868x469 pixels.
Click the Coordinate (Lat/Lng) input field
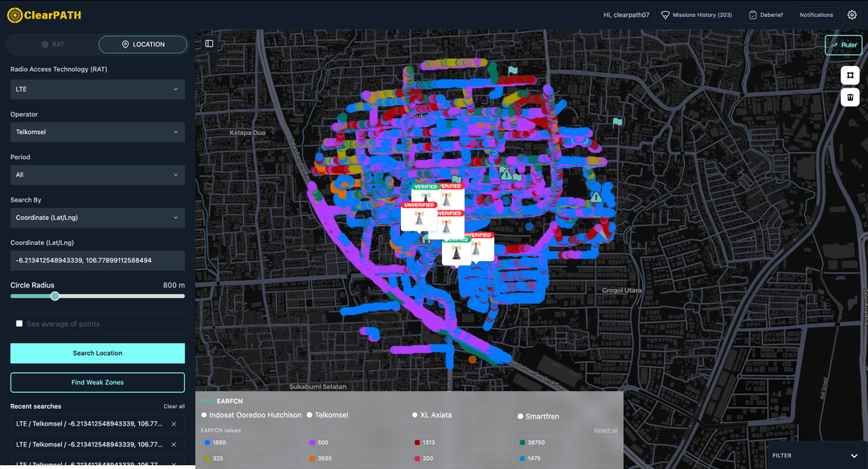pyautogui.click(x=97, y=260)
